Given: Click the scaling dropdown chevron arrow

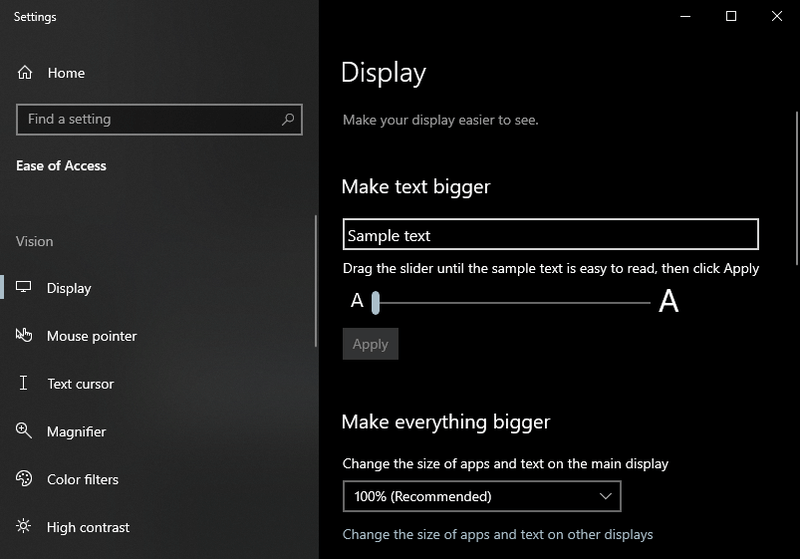Looking at the screenshot, I should 606,496.
